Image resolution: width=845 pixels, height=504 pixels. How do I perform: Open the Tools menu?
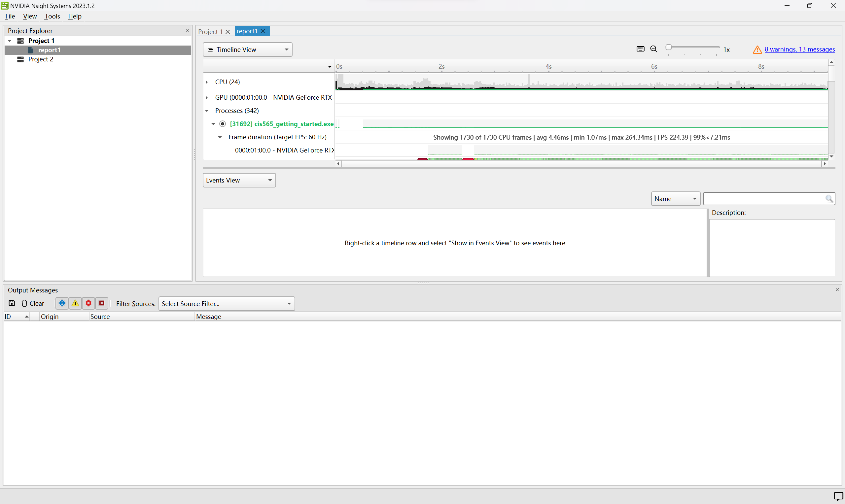point(52,16)
